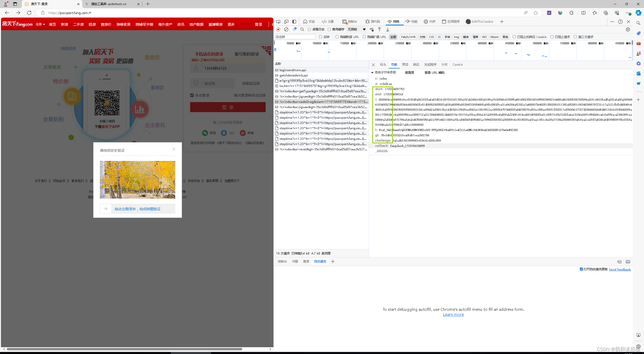Toggle Blocked requests checkbox
The image size is (644, 354).
(x=552, y=37)
